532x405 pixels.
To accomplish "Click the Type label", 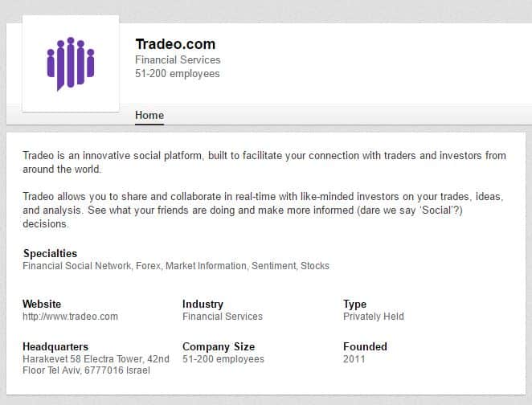I will coord(354,305).
